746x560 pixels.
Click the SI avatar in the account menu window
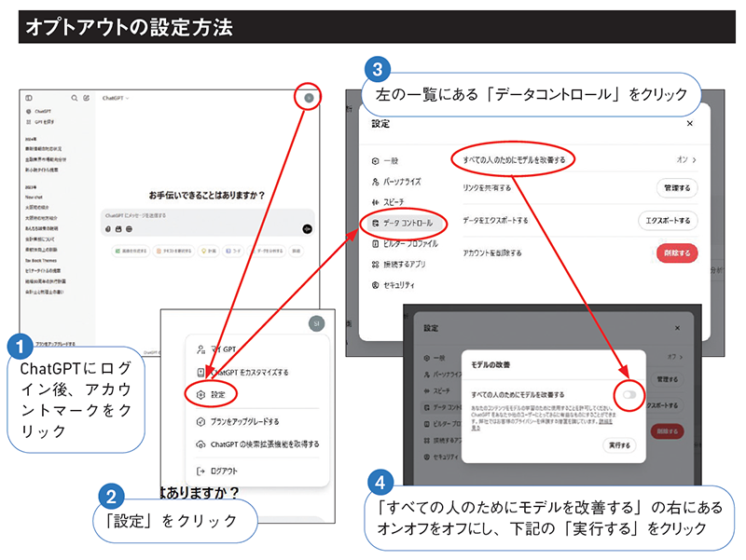(x=316, y=323)
